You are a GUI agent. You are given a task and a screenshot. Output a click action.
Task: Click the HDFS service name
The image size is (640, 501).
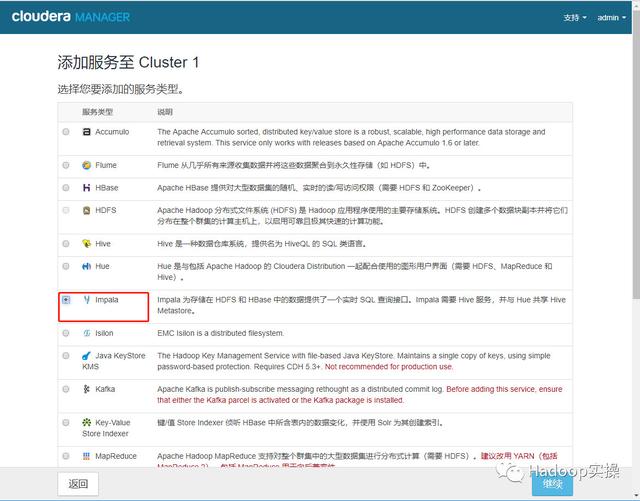pos(106,210)
